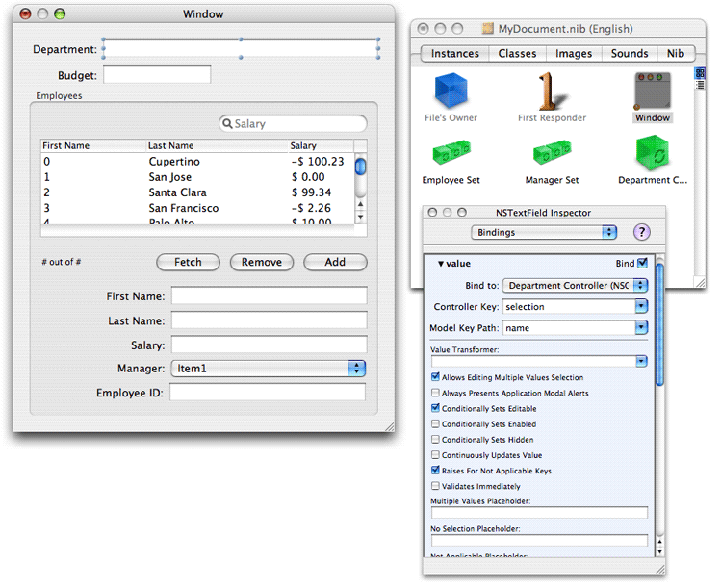This screenshot has height=588, width=721.
Task: Open the Bindings inspector pane popup
Action: point(544,232)
